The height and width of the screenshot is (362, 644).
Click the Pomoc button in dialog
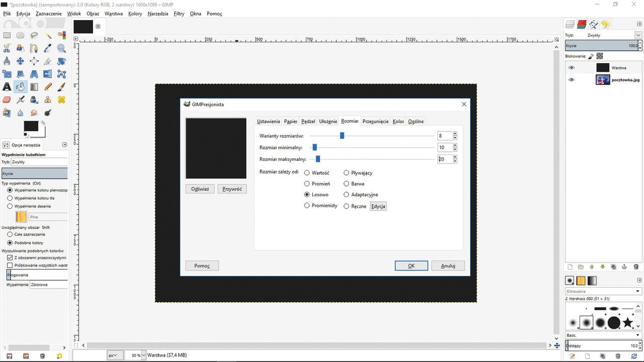pos(202,265)
